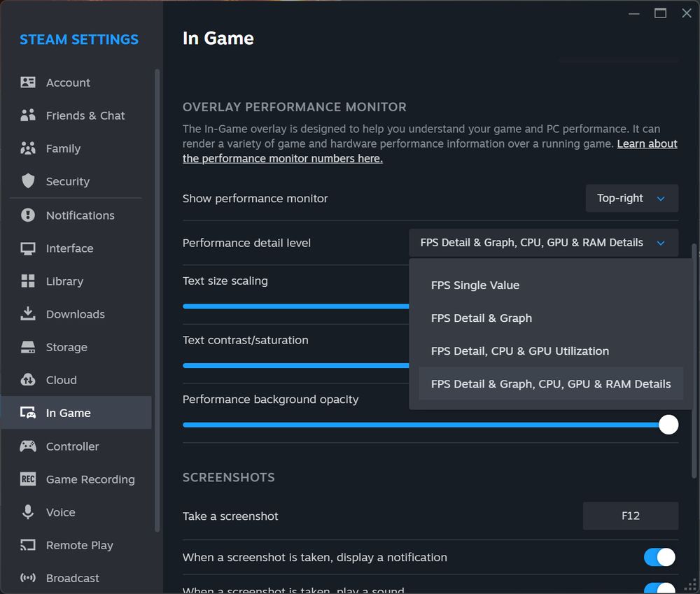Minimize the Steam Settings window

coord(634,13)
